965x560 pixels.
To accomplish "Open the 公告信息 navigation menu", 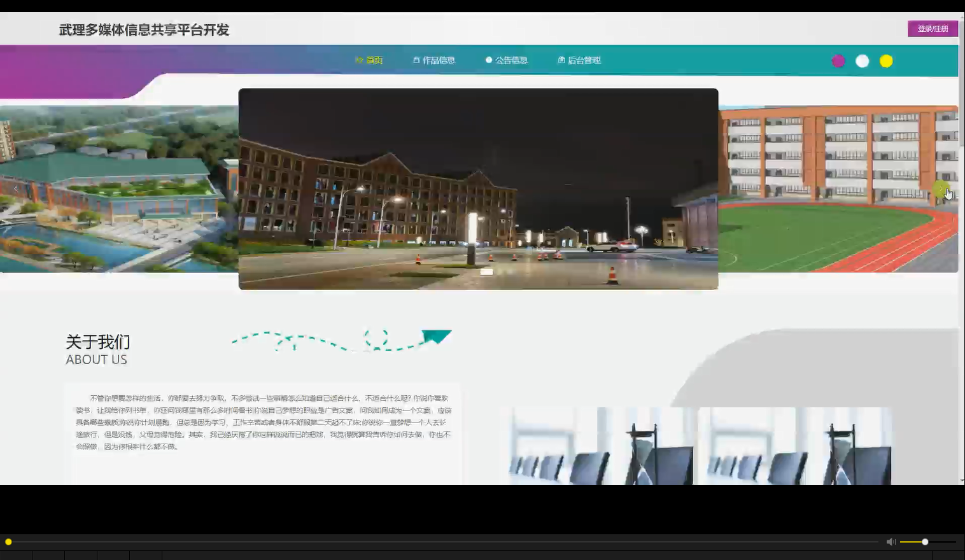I will [x=512, y=60].
